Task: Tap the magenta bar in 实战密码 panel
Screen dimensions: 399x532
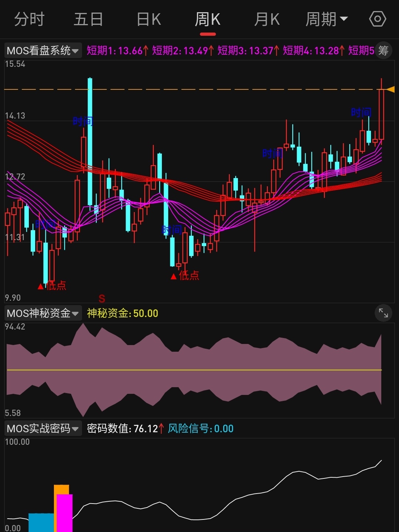Action: pos(65,513)
